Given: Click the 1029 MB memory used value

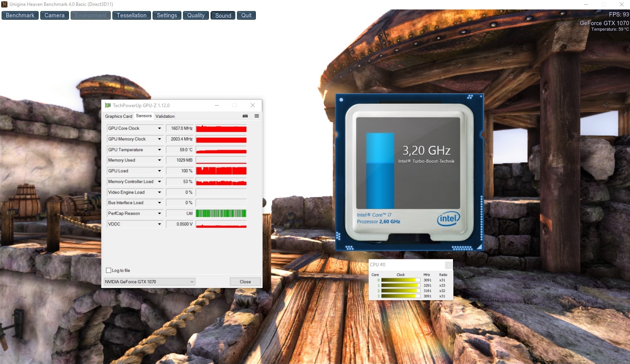Looking at the screenshot, I should pyautogui.click(x=180, y=160).
